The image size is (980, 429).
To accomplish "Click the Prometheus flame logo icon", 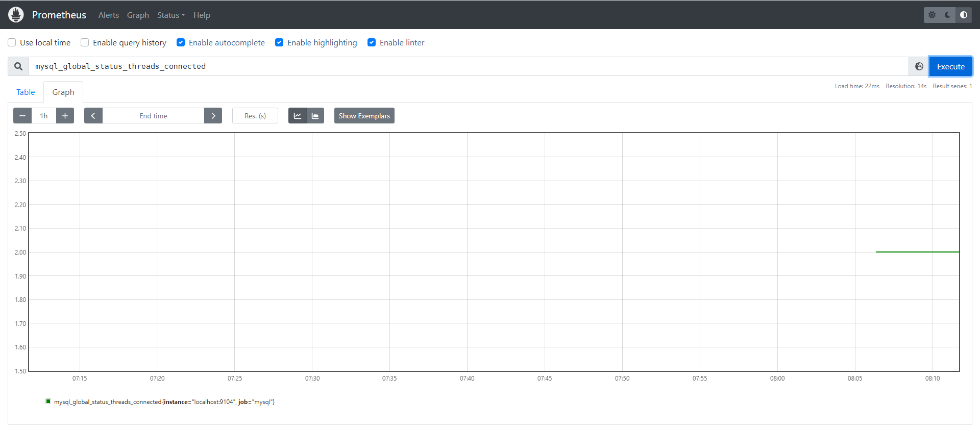I will coord(16,15).
